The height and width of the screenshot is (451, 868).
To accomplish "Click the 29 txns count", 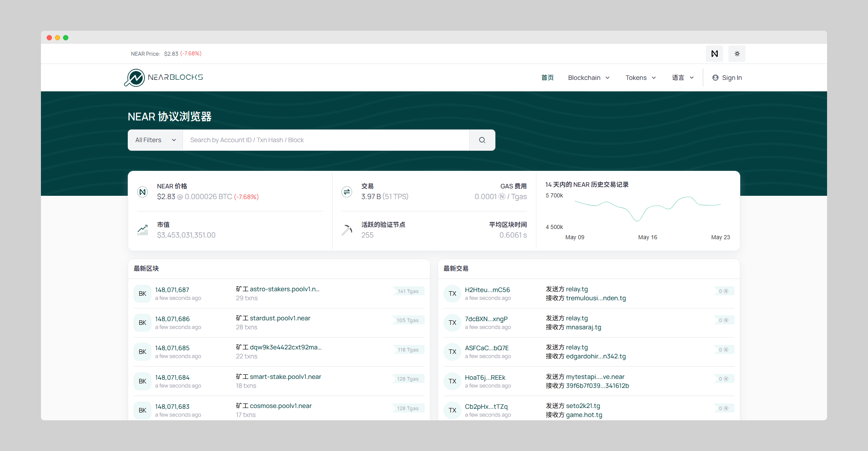I will [x=247, y=298].
